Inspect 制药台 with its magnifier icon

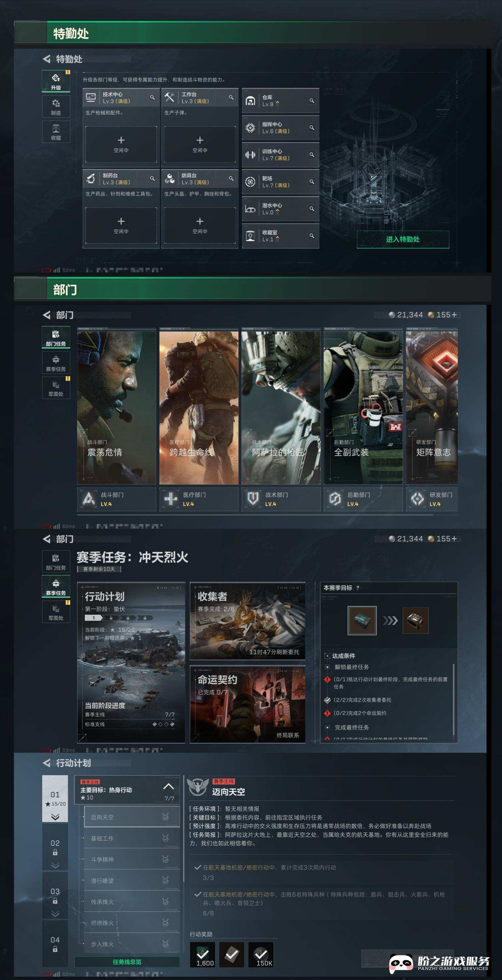[x=152, y=178]
